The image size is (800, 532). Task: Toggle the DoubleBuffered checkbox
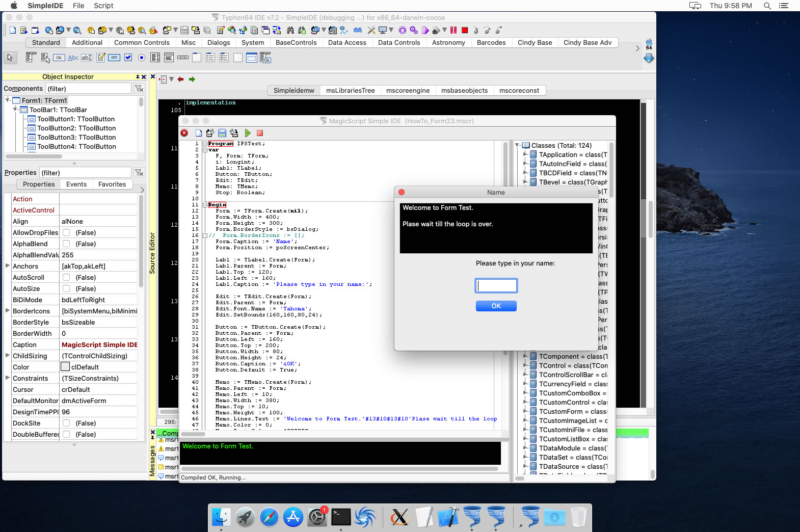tap(66, 434)
